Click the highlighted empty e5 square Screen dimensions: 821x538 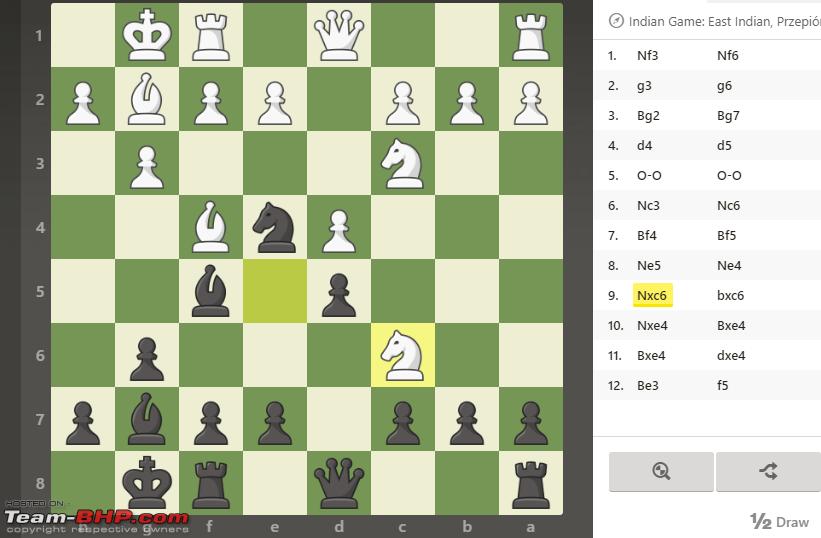(x=274, y=291)
